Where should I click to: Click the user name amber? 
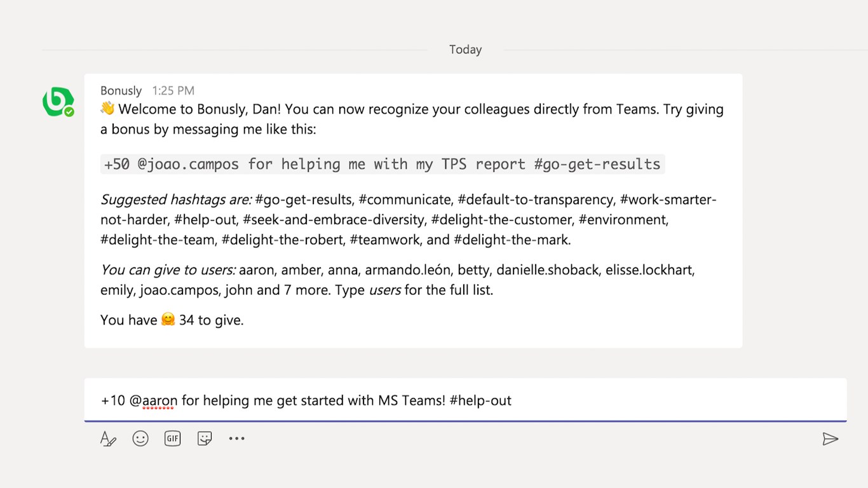[300, 269]
